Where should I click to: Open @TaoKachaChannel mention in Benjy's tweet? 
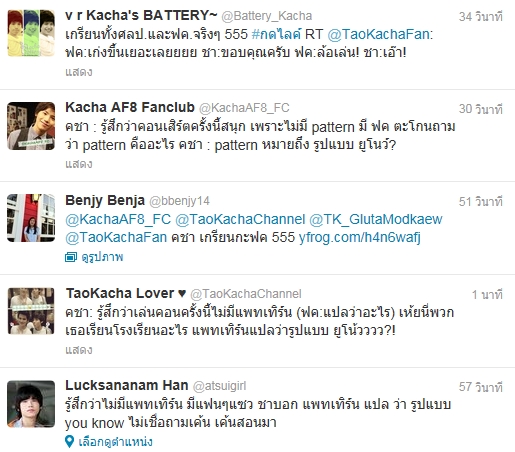click(x=240, y=219)
